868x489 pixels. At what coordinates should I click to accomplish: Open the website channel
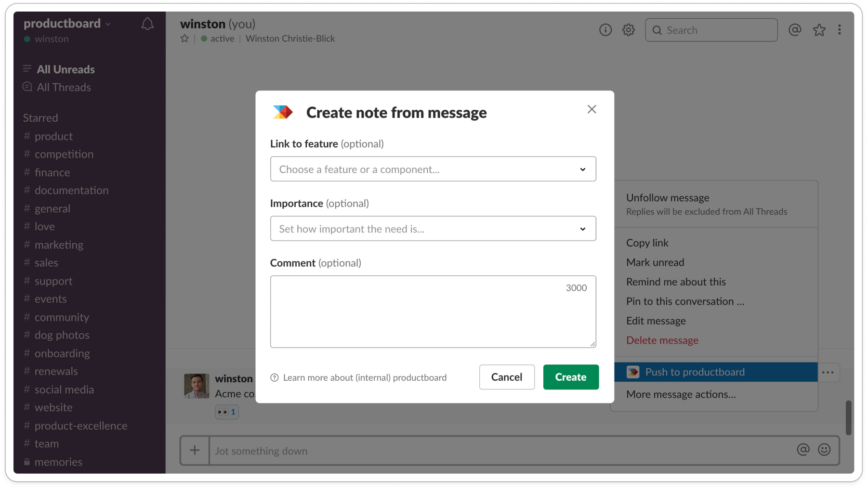coord(48,407)
